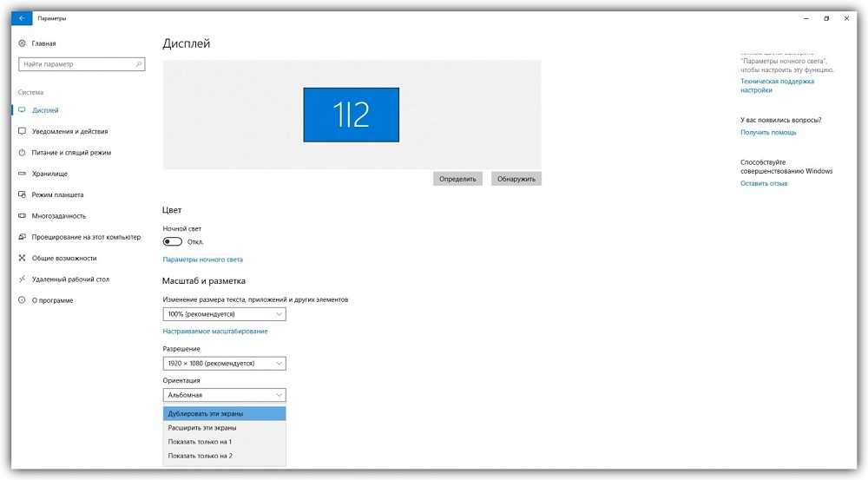Screen dimensions: 868x480
Task: Open the Альбомная orientation dropdown
Action: 224,395
